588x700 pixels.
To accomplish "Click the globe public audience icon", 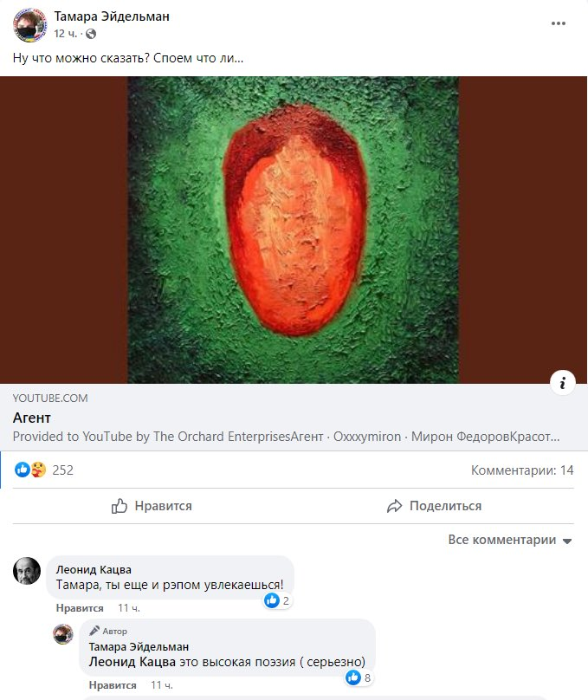I will [92, 34].
